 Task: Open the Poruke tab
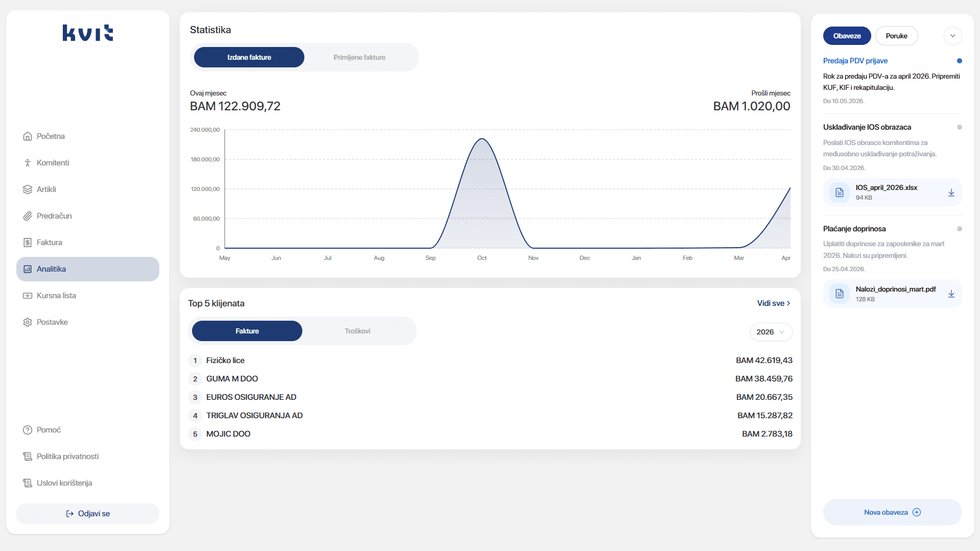(897, 36)
